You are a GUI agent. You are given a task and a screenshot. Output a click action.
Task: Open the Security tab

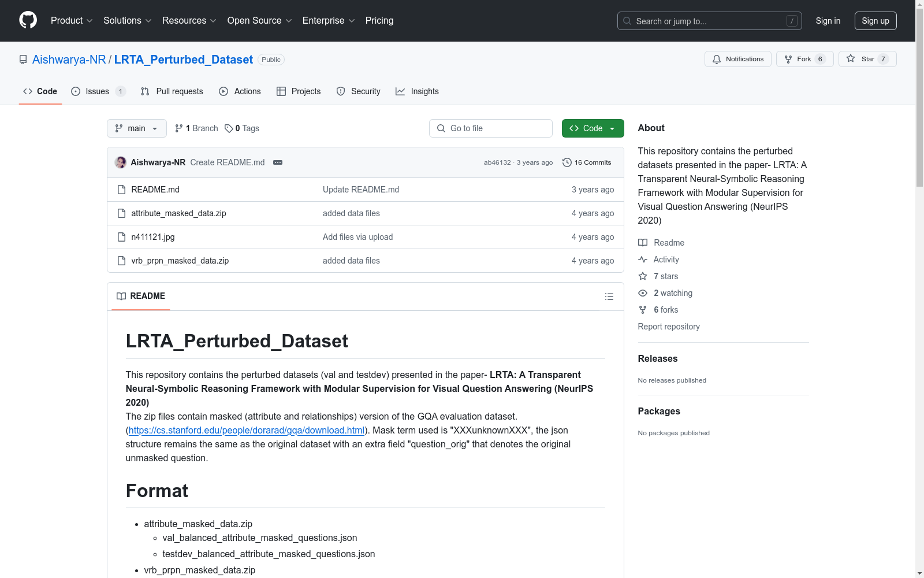(359, 91)
